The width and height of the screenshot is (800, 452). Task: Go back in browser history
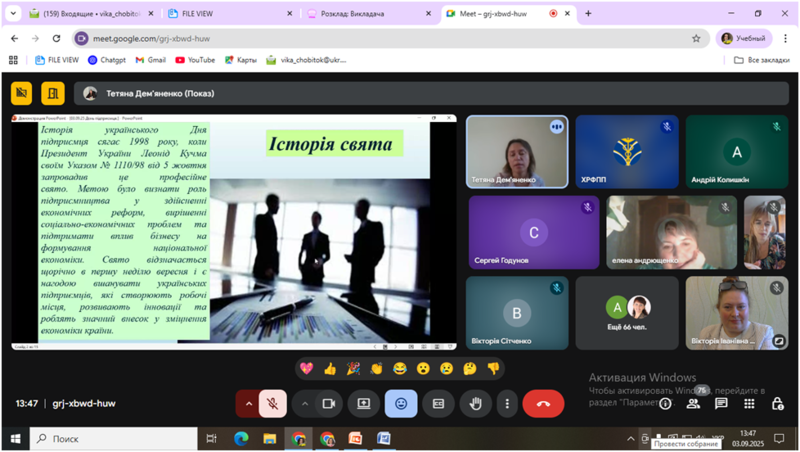(x=14, y=38)
